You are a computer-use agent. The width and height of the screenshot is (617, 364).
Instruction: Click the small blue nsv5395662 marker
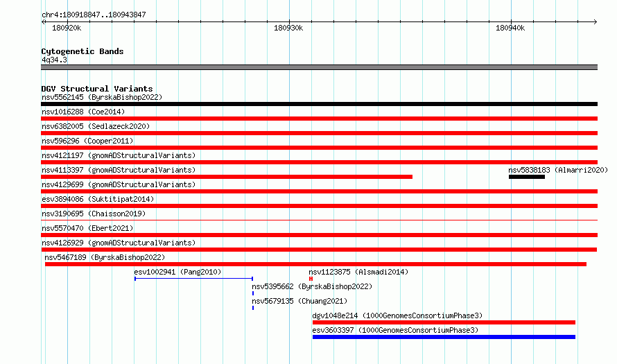click(x=253, y=293)
